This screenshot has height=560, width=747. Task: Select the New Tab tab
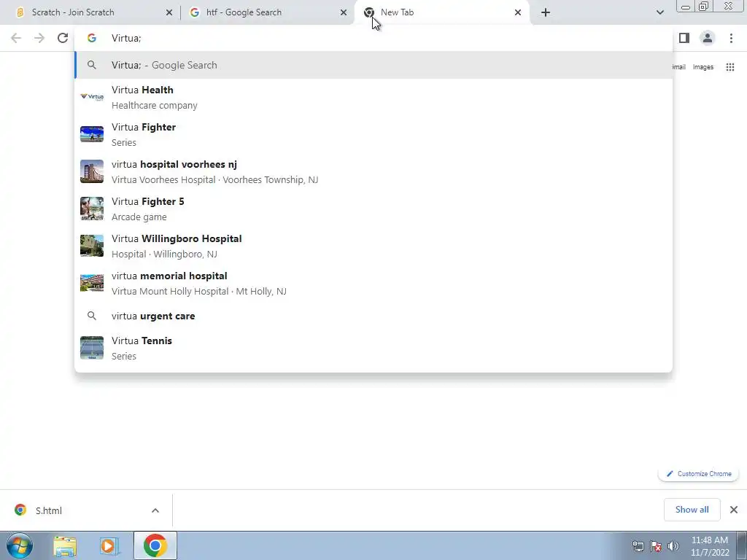click(442, 12)
